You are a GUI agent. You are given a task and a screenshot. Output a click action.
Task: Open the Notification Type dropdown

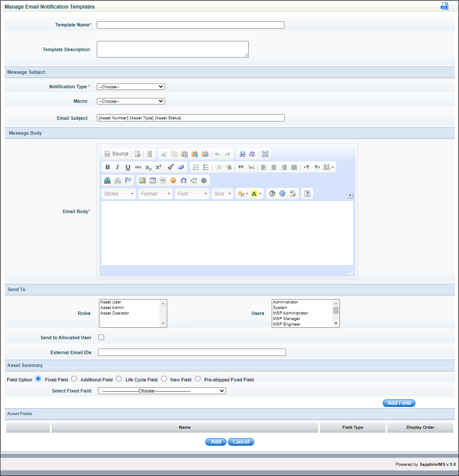tap(131, 87)
